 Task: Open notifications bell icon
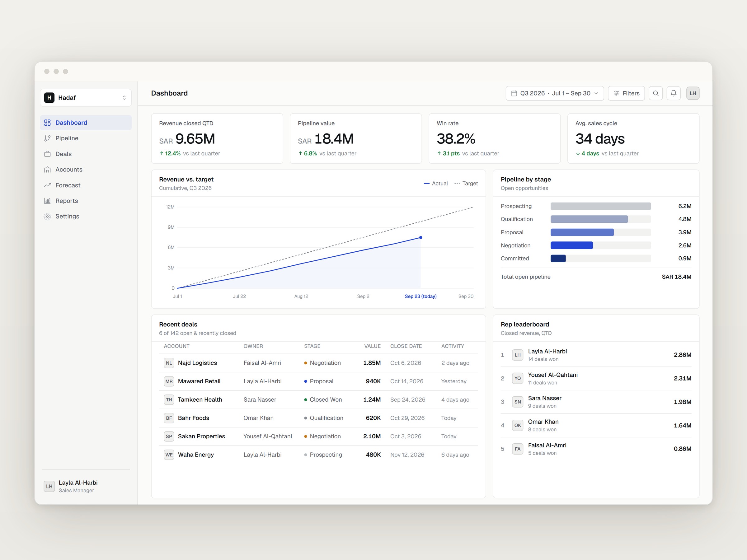pyautogui.click(x=673, y=94)
